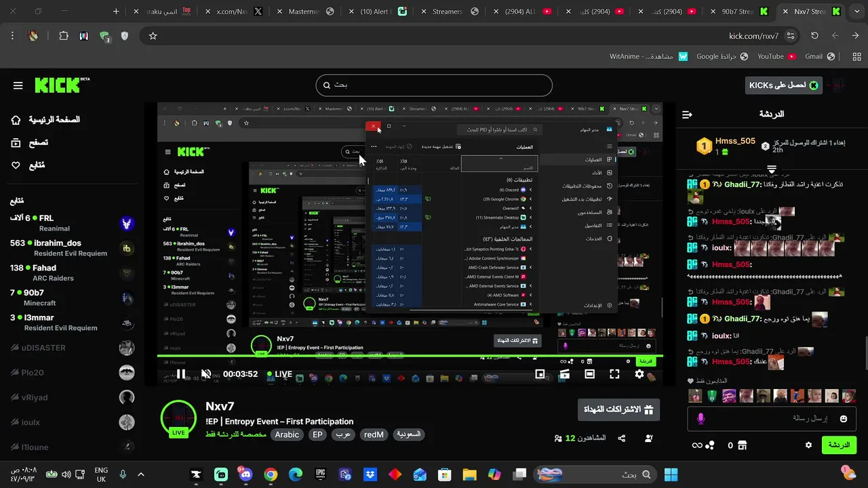Toggle picture-in-picture mini player icon
The image size is (868, 488).
[x=540, y=374]
